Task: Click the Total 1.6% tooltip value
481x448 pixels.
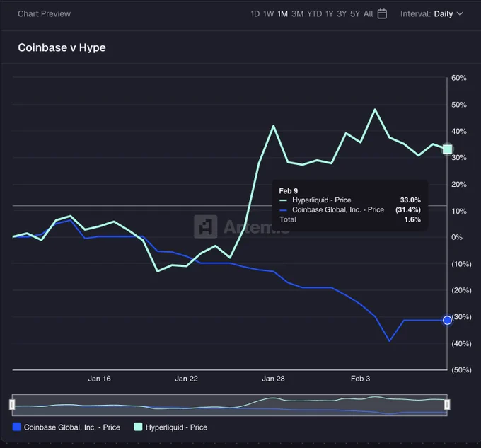Action: point(412,219)
